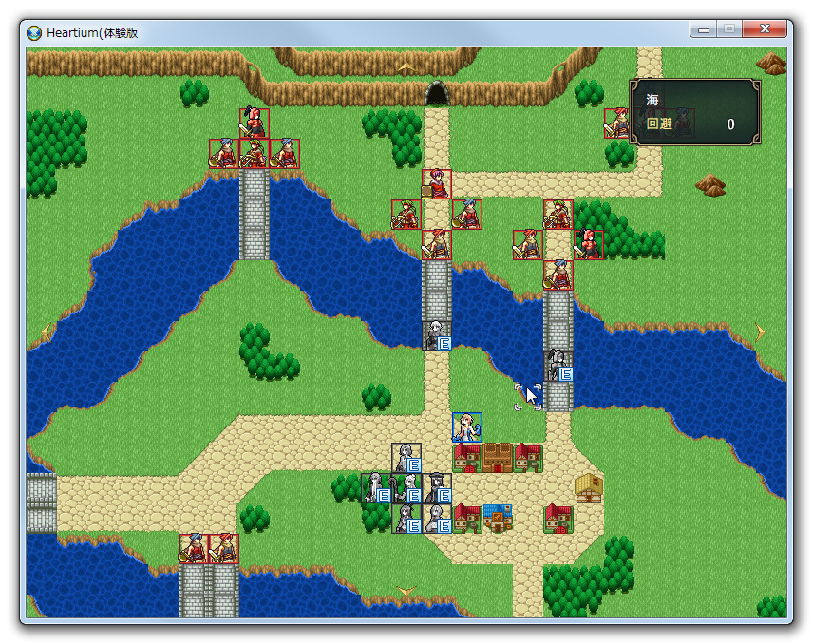
Task: Click the 回避 label in terrain panel
Action: tap(659, 123)
